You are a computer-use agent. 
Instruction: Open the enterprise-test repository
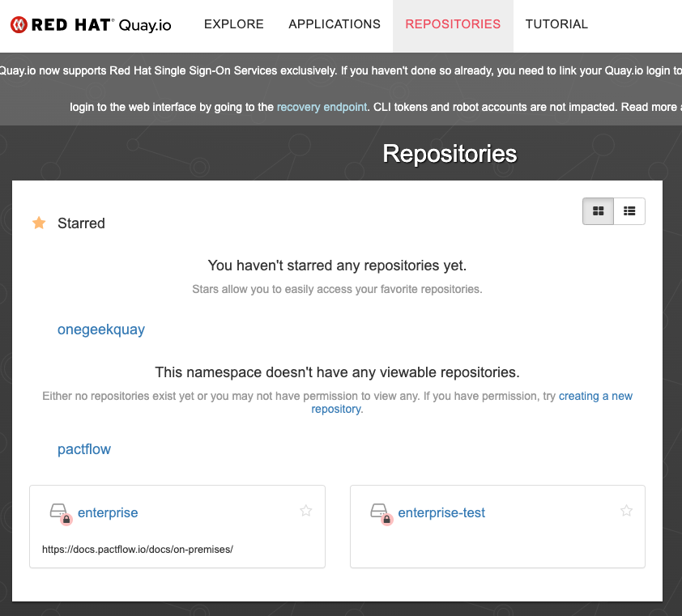point(441,512)
